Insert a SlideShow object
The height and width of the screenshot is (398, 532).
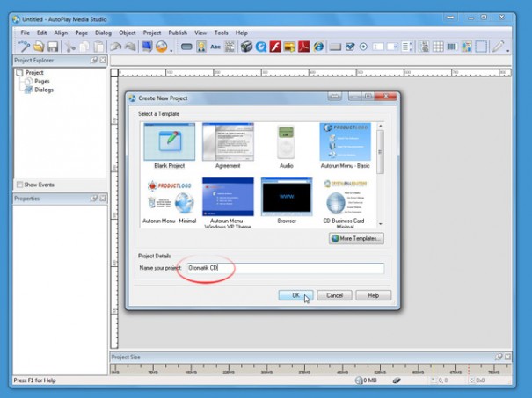(x=289, y=47)
